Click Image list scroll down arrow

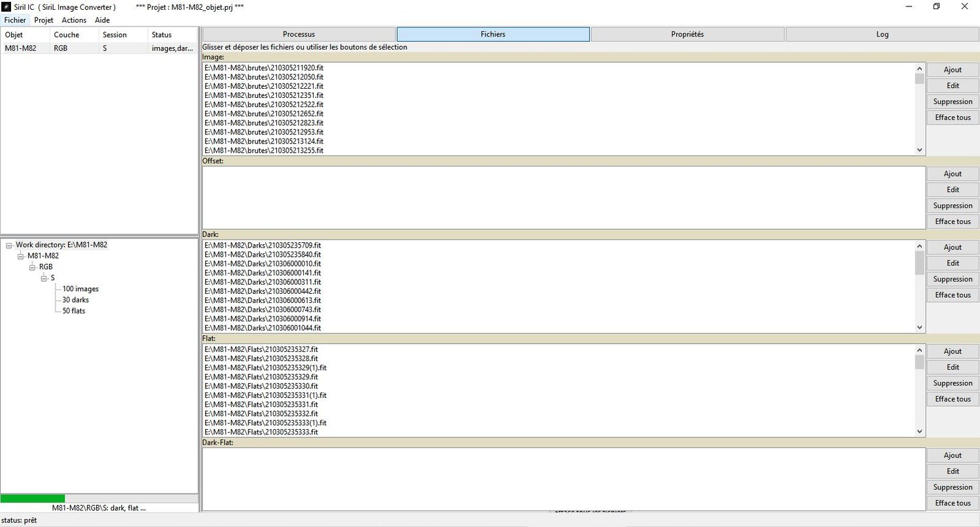tap(920, 150)
